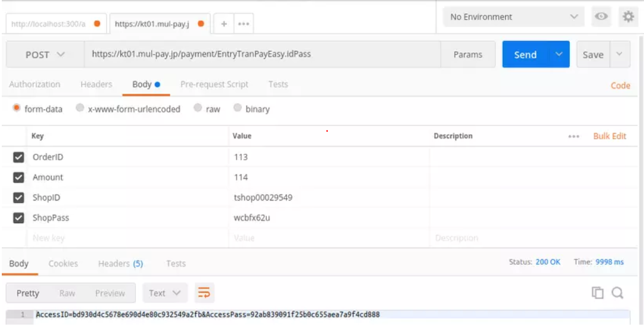Toggle response line wrap icon

coord(204,293)
